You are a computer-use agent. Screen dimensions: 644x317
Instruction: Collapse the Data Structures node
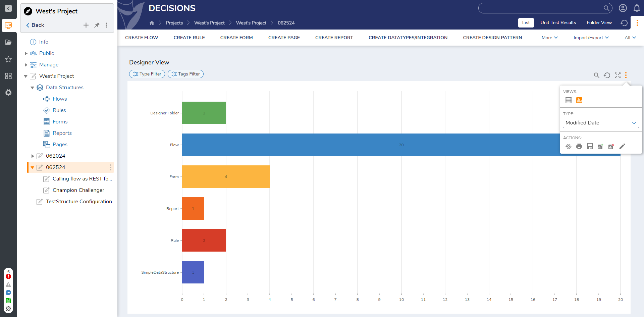coord(33,88)
